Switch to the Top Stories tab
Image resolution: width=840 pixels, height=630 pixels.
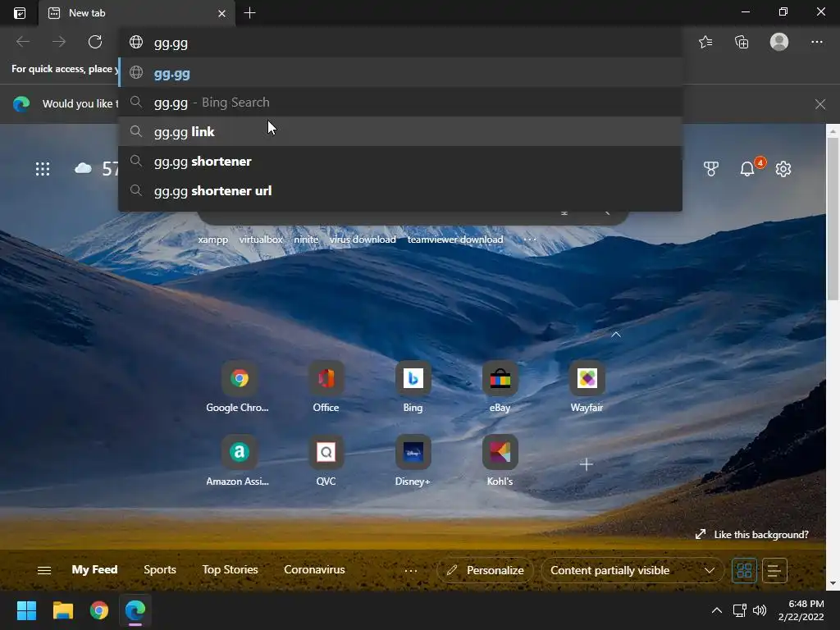(230, 570)
